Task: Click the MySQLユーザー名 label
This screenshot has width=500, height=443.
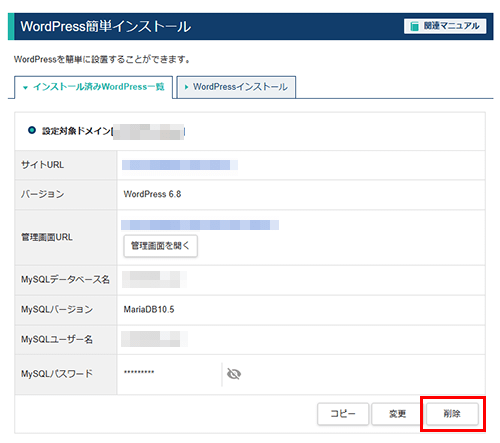Action: click(x=57, y=340)
